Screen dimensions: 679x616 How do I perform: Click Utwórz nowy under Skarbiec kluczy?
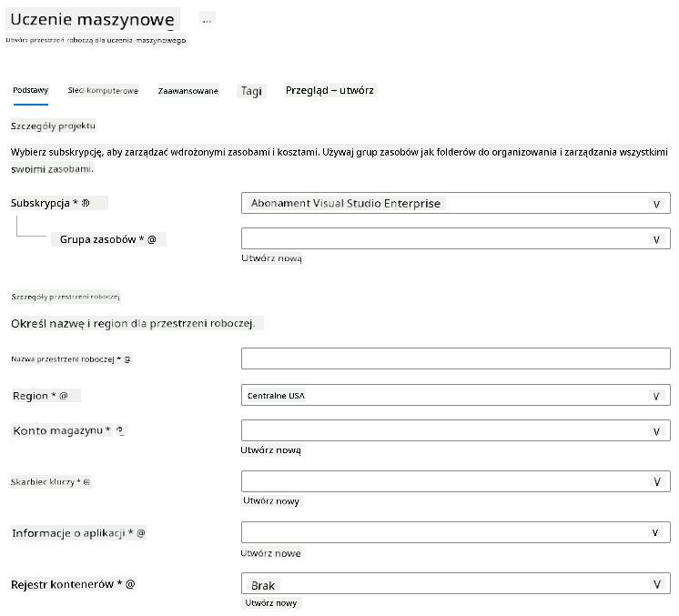pos(271,501)
